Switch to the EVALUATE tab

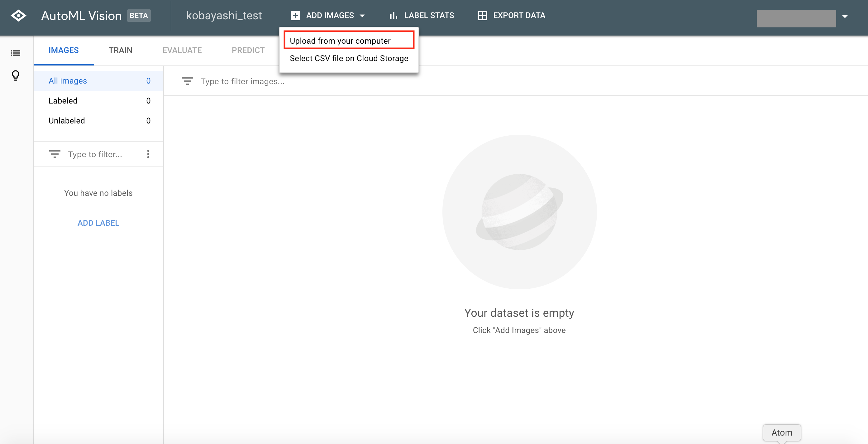coord(182,50)
